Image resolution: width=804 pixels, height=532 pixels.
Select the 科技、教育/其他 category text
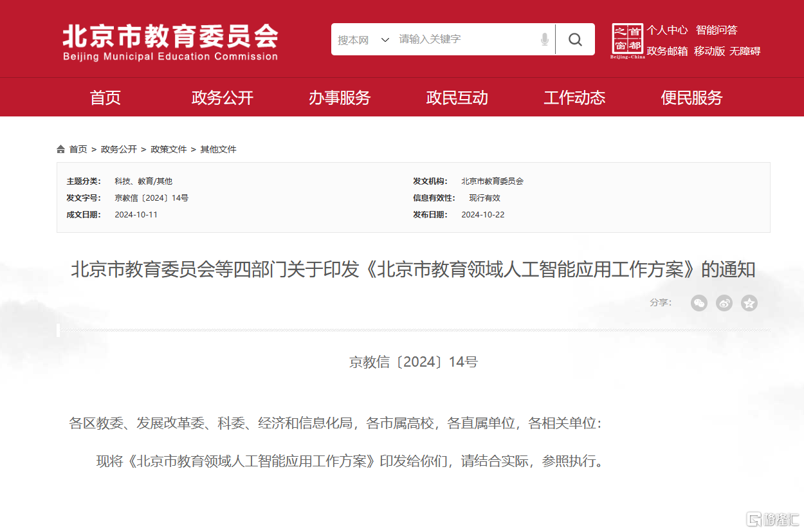143,181
